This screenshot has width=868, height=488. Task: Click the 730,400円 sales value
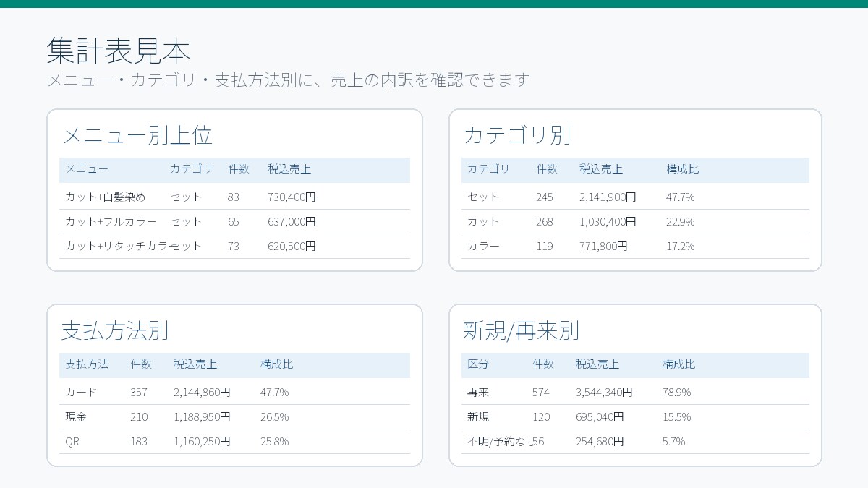292,197
